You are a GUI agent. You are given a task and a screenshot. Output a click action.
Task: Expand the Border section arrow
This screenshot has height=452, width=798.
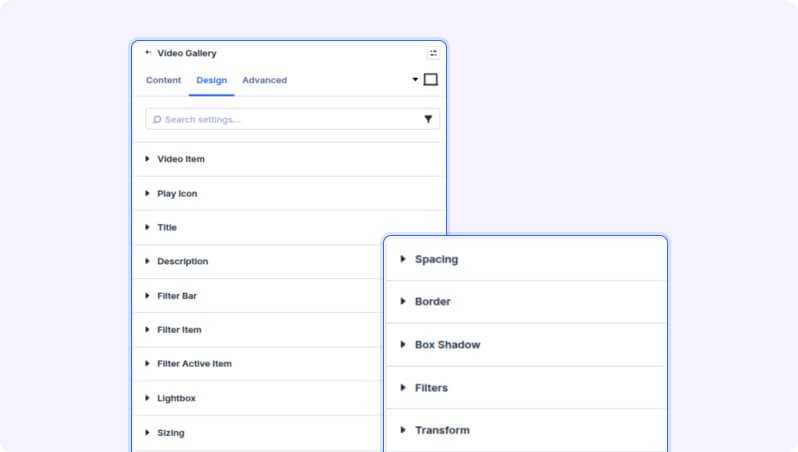coord(403,301)
